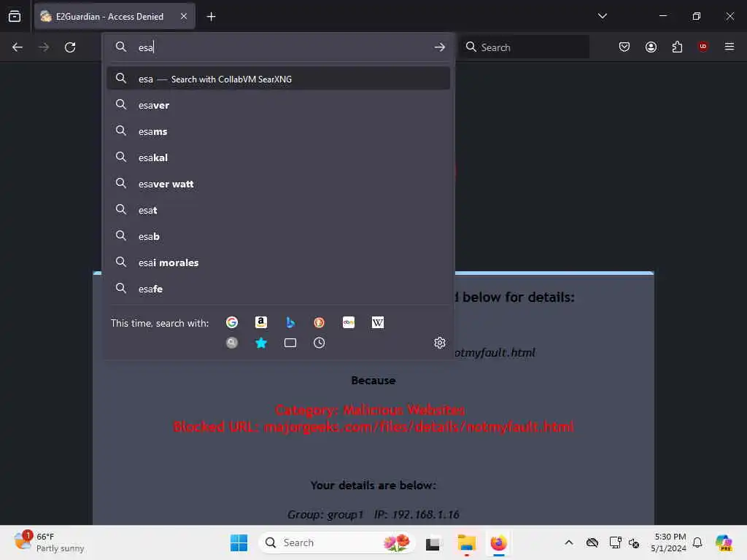The width and height of the screenshot is (747, 560).
Task: Open notifications bell icon
Action: click(x=697, y=542)
